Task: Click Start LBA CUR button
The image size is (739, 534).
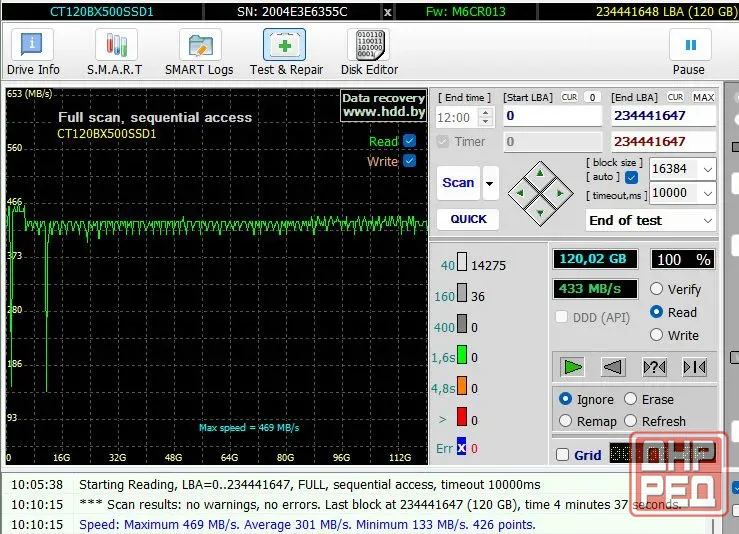Action: click(x=569, y=97)
